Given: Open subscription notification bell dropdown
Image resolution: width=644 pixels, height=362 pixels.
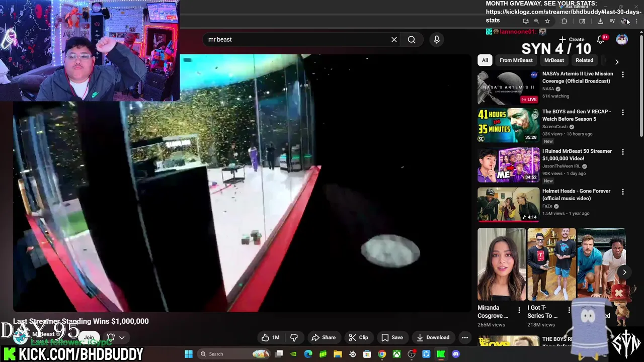Looking at the screenshot, I should 115,337.
